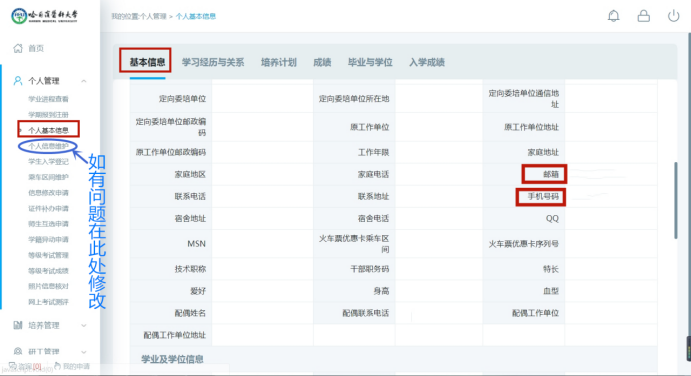Image resolution: width=691 pixels, height=376 pixels.
Task: Click the 培养管理 chart icon
Action: click(18, 325)
